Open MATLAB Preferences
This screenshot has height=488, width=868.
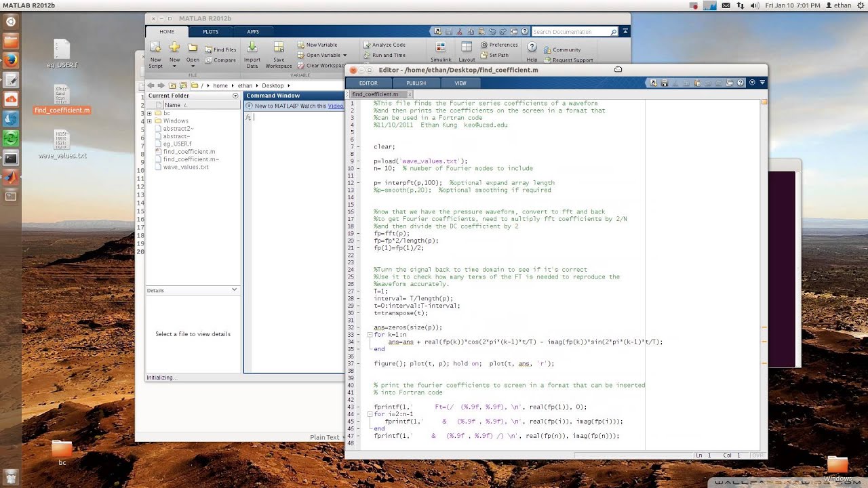coord(499,45)
